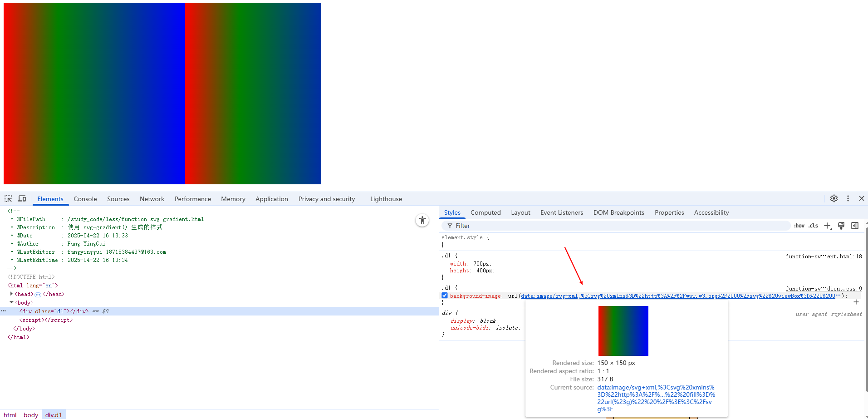Screen dimensions: 868x419
Task: Select the Styles sub-tab
Action: tap(452, 212)
